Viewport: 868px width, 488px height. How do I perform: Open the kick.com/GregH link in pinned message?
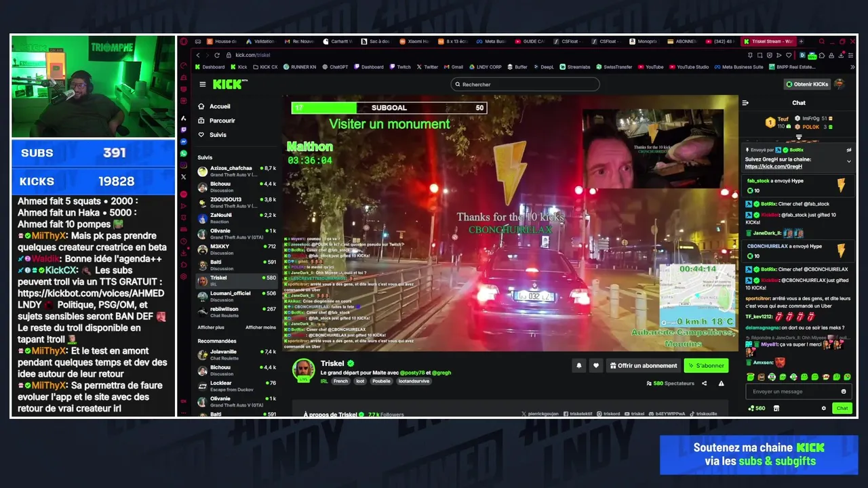click(x=773, y=166)
